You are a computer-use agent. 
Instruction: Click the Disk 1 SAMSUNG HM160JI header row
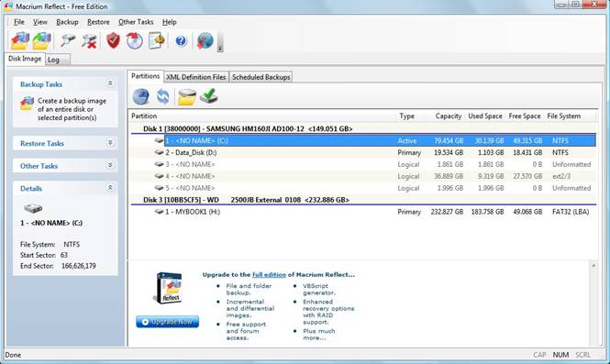[x=363, y=128]
